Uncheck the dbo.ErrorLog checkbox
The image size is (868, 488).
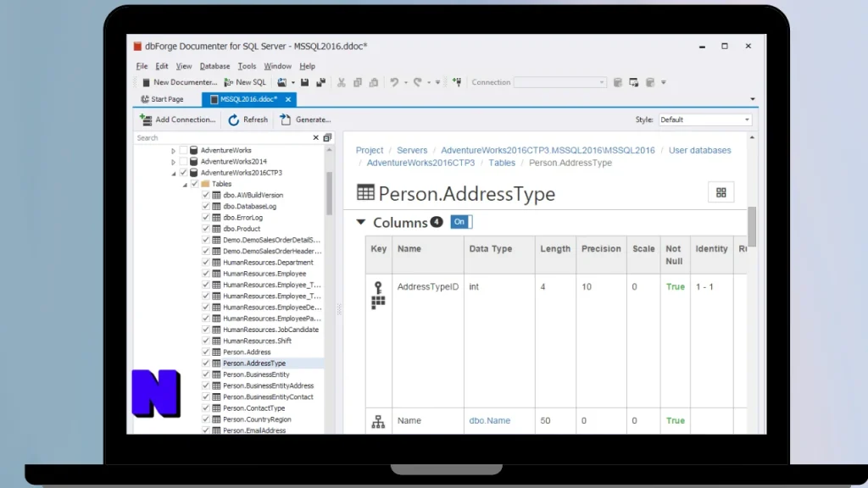tap(206, 218)
